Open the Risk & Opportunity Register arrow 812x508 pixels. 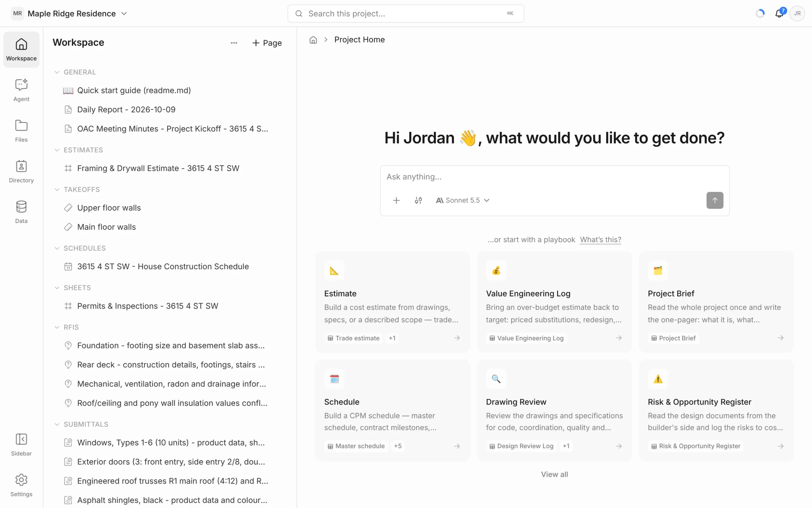pos(781,446)
